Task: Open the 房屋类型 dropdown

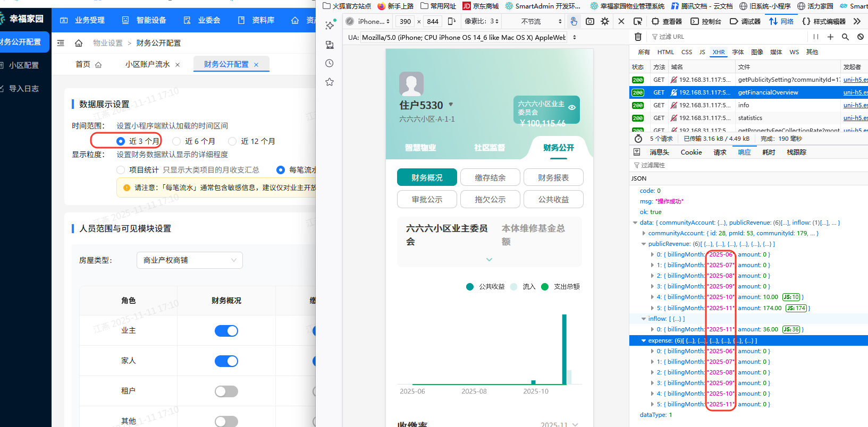Action: (189, 260)
